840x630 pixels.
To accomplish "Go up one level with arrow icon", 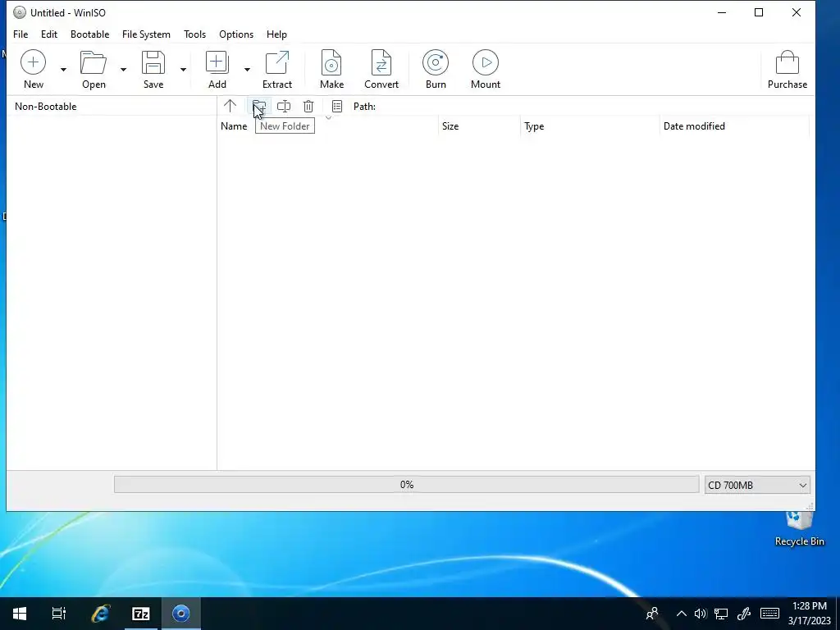I will coord(230,106).
